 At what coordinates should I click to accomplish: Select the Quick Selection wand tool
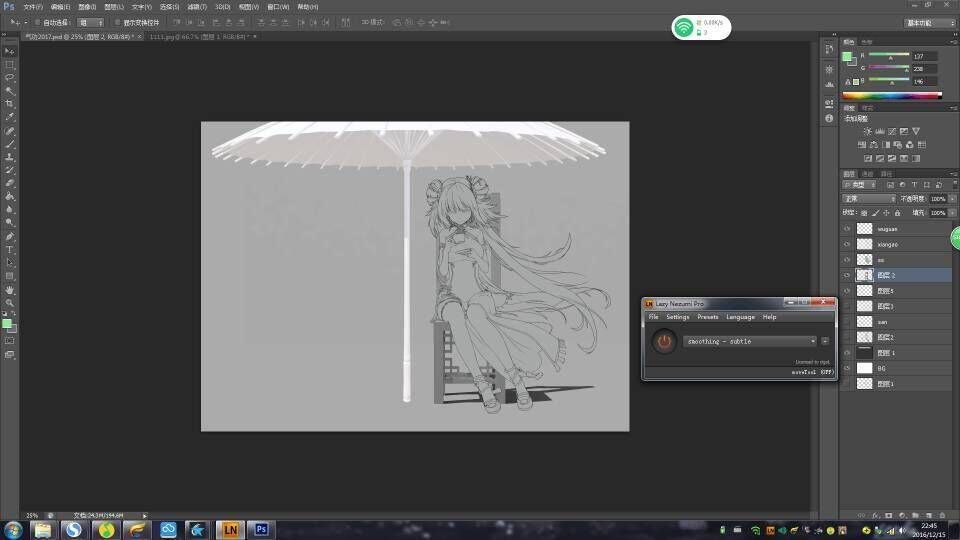point(9,91)
